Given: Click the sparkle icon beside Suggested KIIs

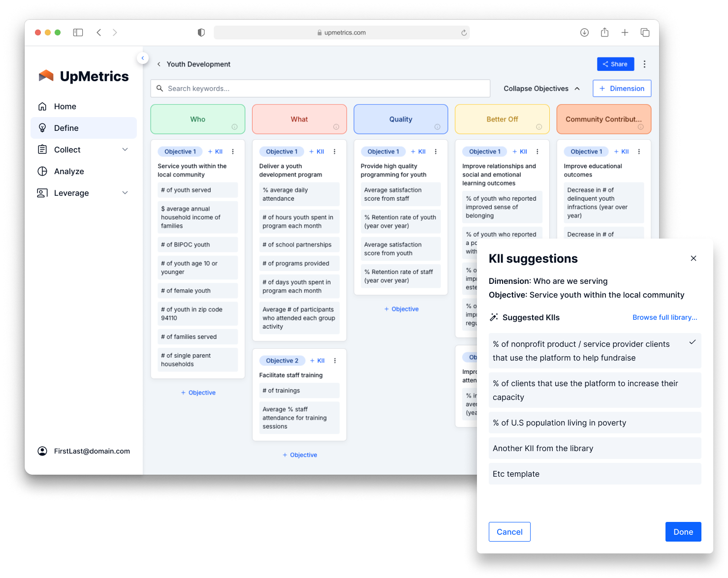Looking at the screenshot, I should coord(493,317).
